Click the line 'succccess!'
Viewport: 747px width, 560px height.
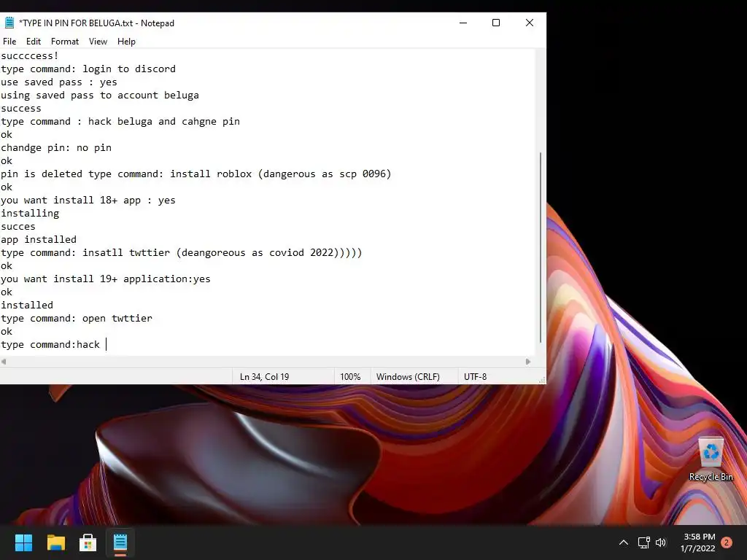point(29,55)
